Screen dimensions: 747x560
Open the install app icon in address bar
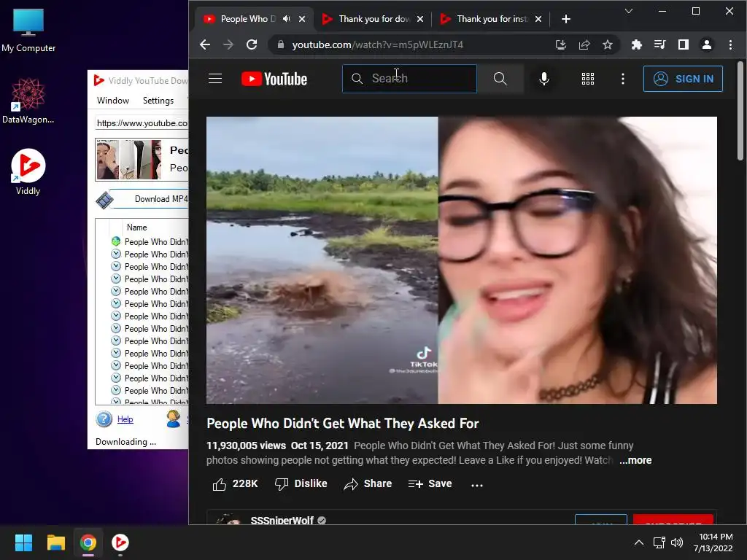pos(561,44)
